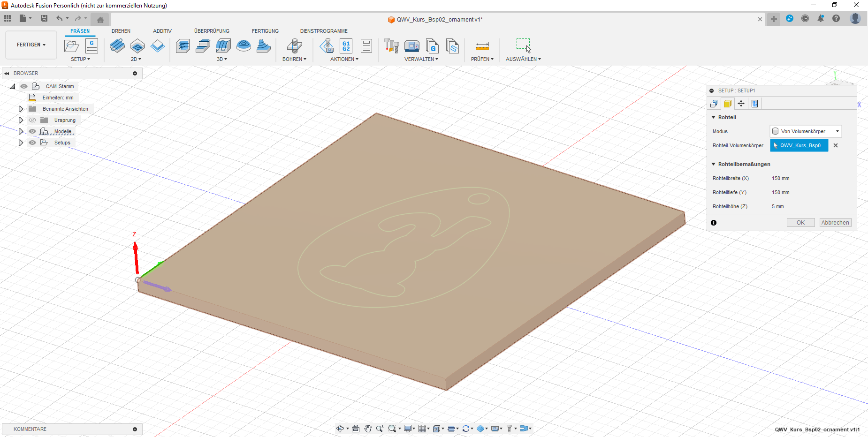The image size is (868, 437).
Task: Open the DIENSTPROGRAMME ribbon tab
Action: coord(324,31)
